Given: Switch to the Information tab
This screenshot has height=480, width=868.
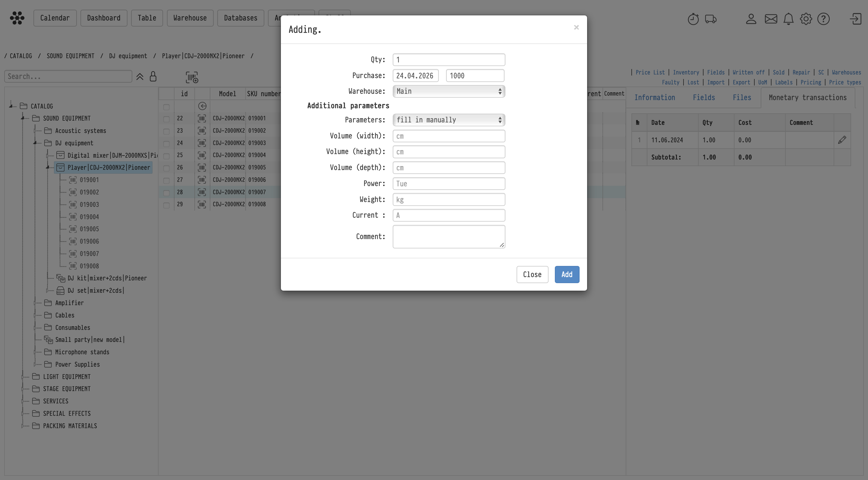Looking at the screenshot, I should point(654,98).
